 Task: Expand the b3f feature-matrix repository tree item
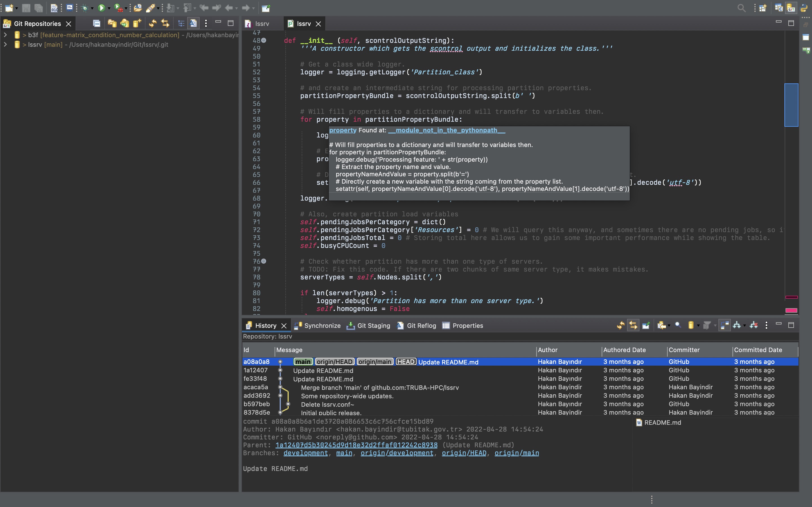click(x=6, y=35)
